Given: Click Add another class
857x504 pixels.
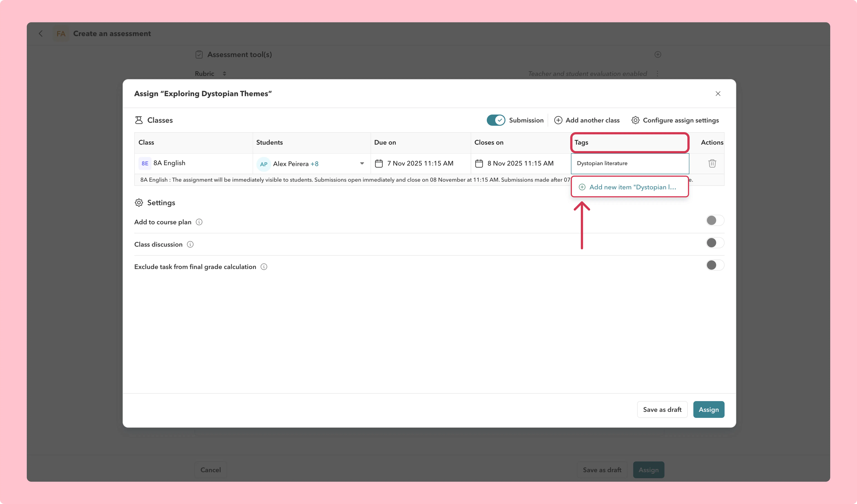Looking at the screenshot, I should coord(587,120).
